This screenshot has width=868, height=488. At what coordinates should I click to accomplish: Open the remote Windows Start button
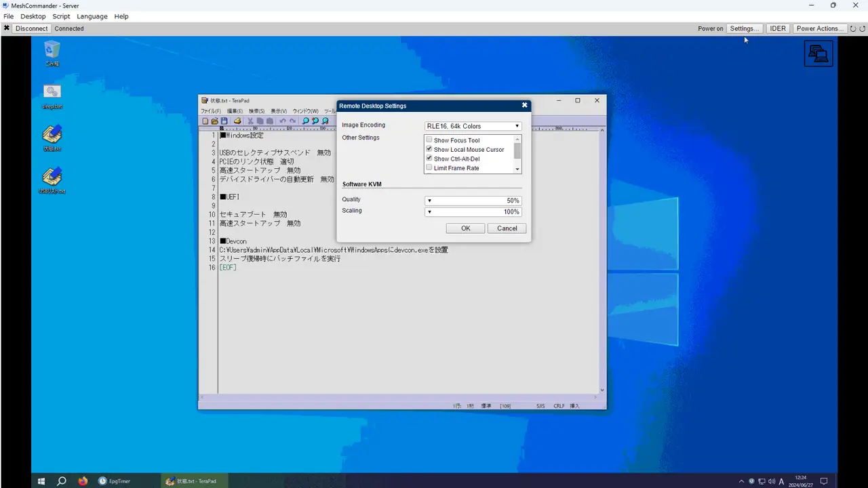pos(41,481)
